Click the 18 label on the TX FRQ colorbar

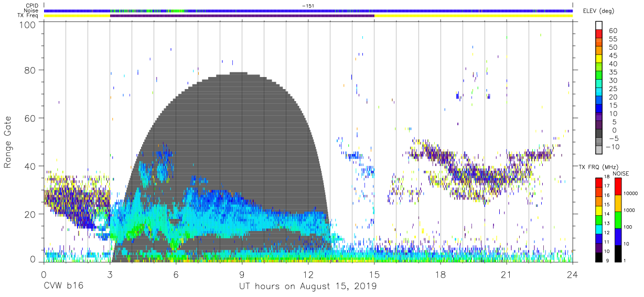tap(607, 177)
